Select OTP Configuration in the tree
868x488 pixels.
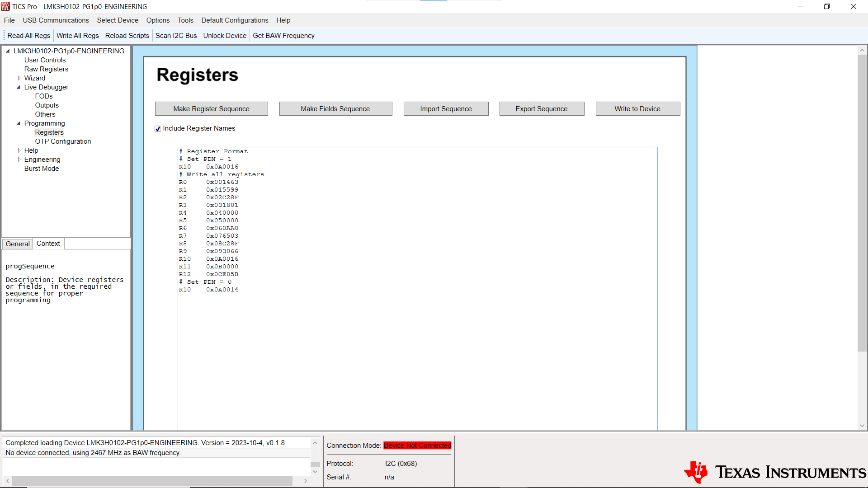pos(63,141)
